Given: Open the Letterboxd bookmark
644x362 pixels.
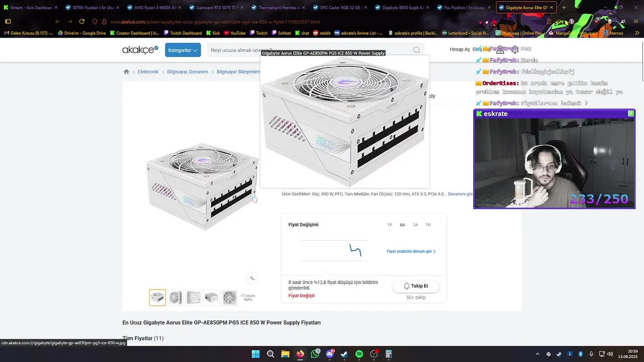Looking at the screenshot, I should (x=466, y=33).
